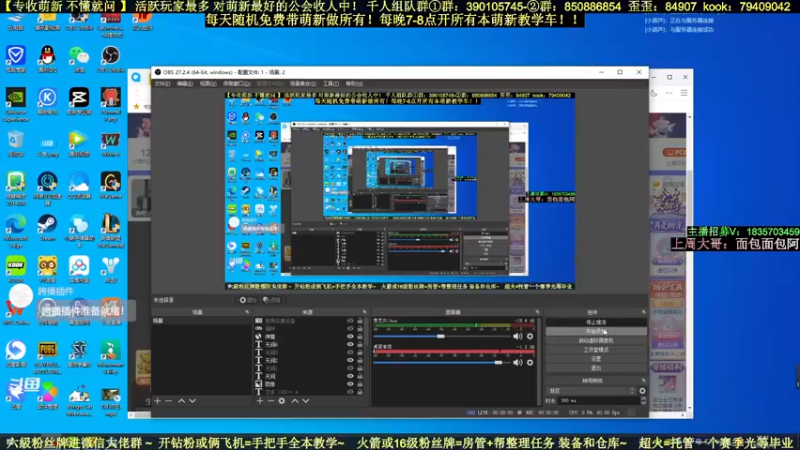This screenshot has width=800, height=450.
Task: Mute the 桌面音频 desktop audio speaker icon
Action: coord(518,362)
